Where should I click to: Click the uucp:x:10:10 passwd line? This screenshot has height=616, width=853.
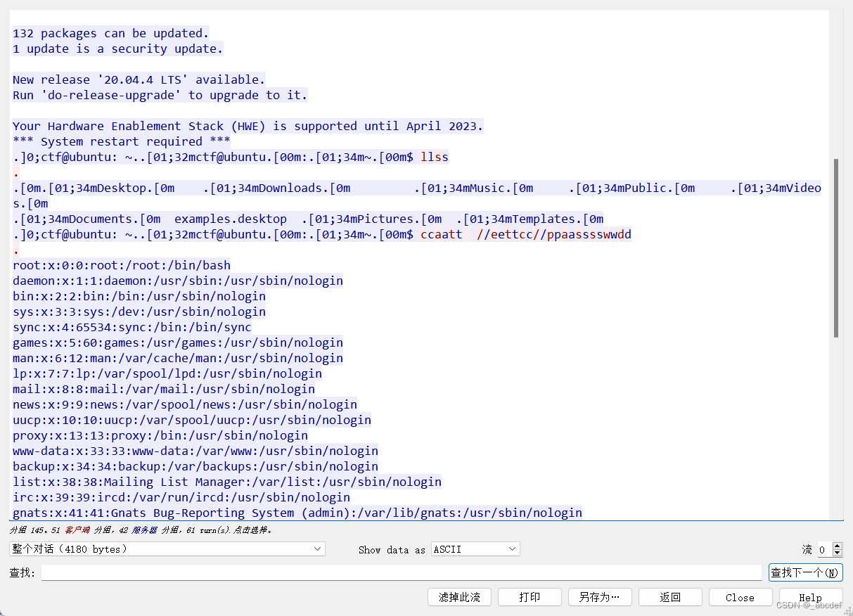click(192, 420)
